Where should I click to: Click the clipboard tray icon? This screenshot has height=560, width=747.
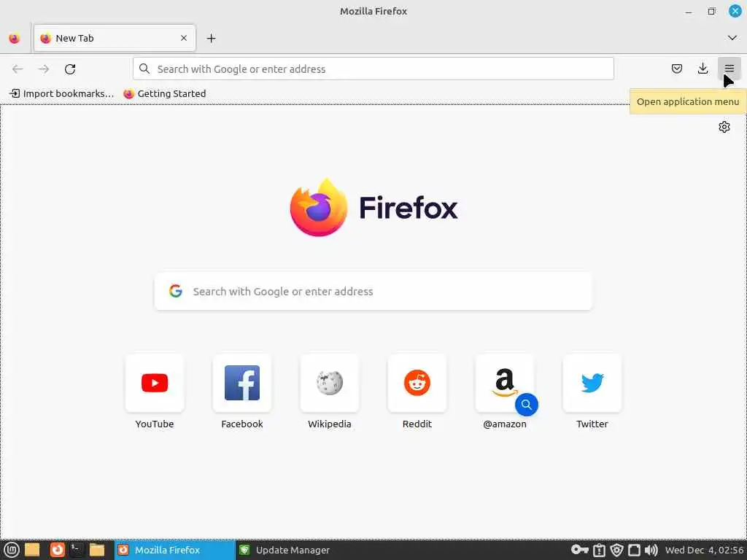click(600, 551)
